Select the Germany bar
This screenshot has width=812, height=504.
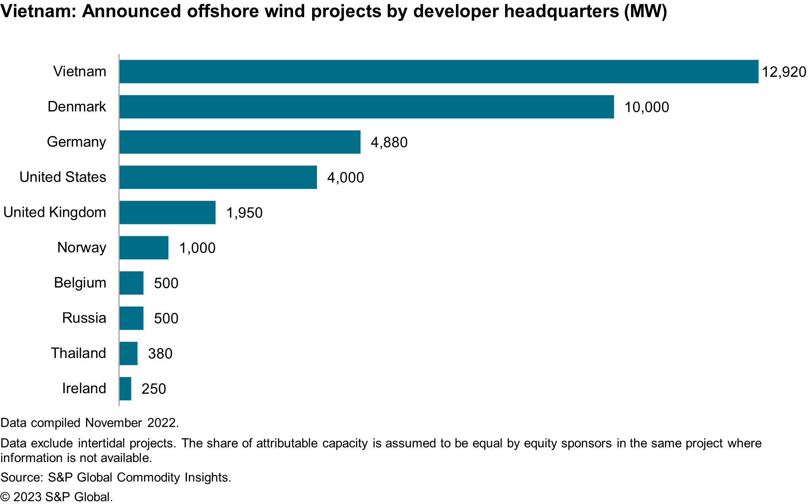(240, 142)
